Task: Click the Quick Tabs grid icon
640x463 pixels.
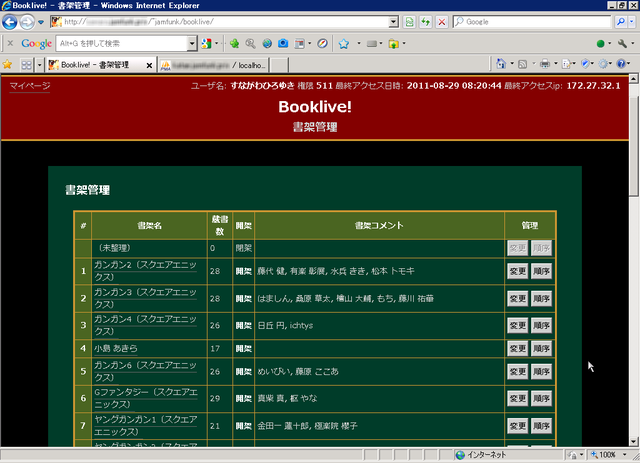Action: 27,65
